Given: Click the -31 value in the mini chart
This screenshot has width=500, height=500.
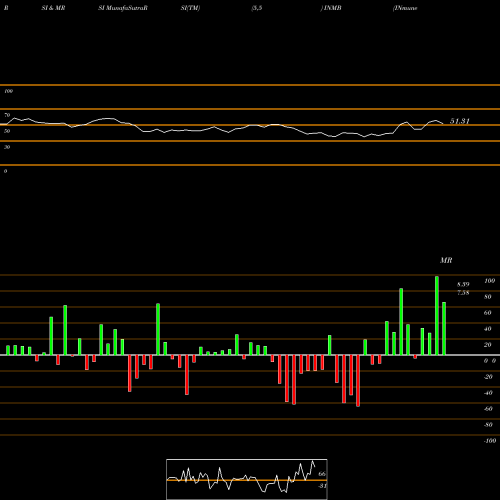Looking at the screenshot, I should click(x=322, y=486).
